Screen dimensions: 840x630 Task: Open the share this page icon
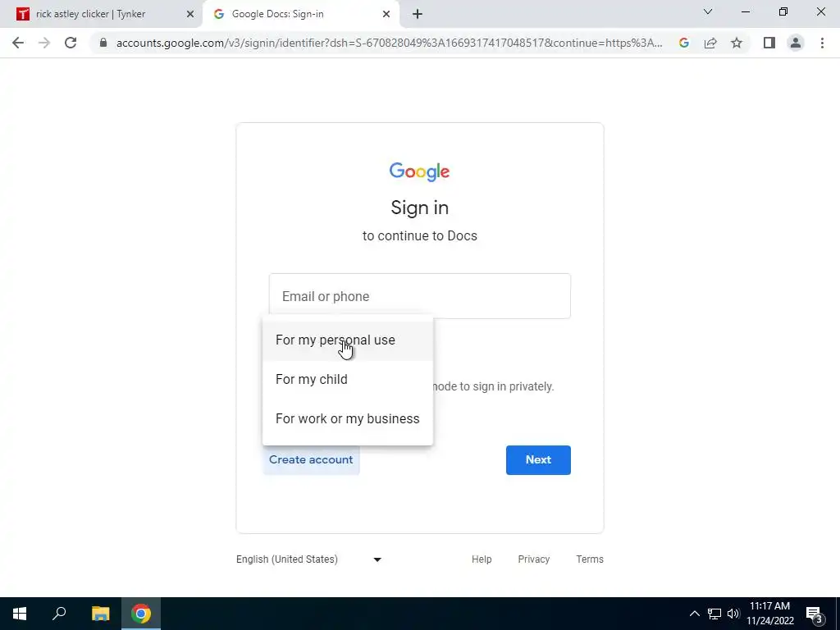710,43
